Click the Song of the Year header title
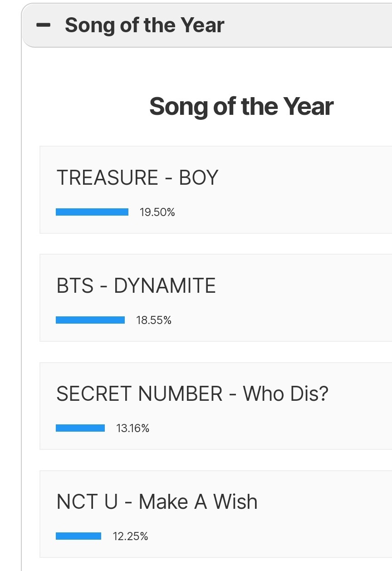This screenshot has width=392, height=571. click(144, 25)
